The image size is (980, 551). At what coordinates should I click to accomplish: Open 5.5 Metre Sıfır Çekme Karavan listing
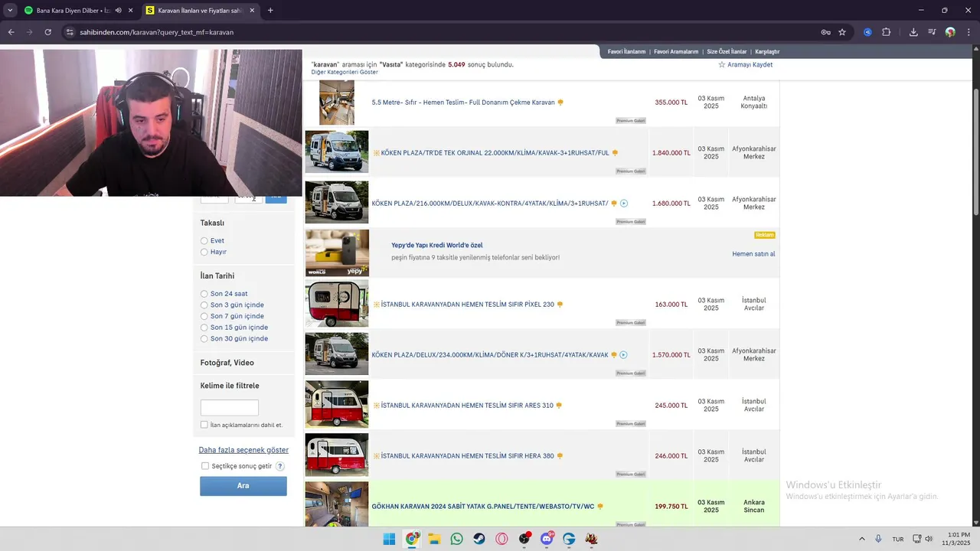point(463,103)
